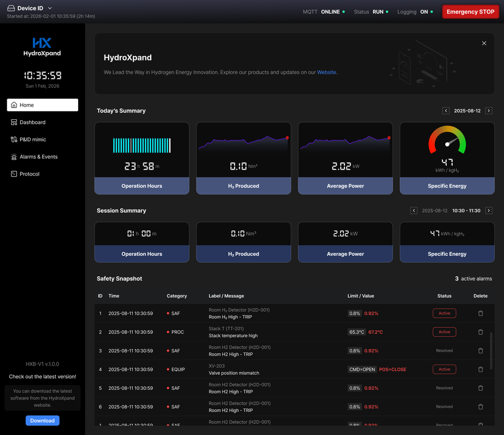Expand the Device ID dropdown

pyautogui.click(x=50, y=8)
